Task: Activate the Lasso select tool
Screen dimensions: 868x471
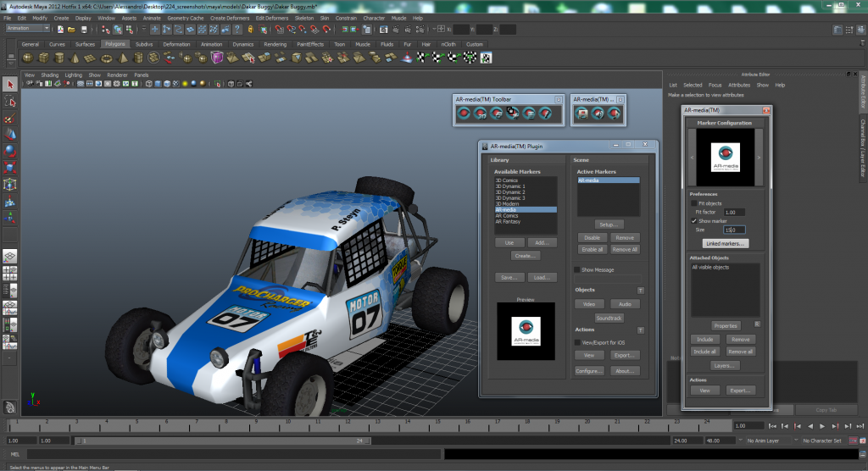Action: point(10,102)
